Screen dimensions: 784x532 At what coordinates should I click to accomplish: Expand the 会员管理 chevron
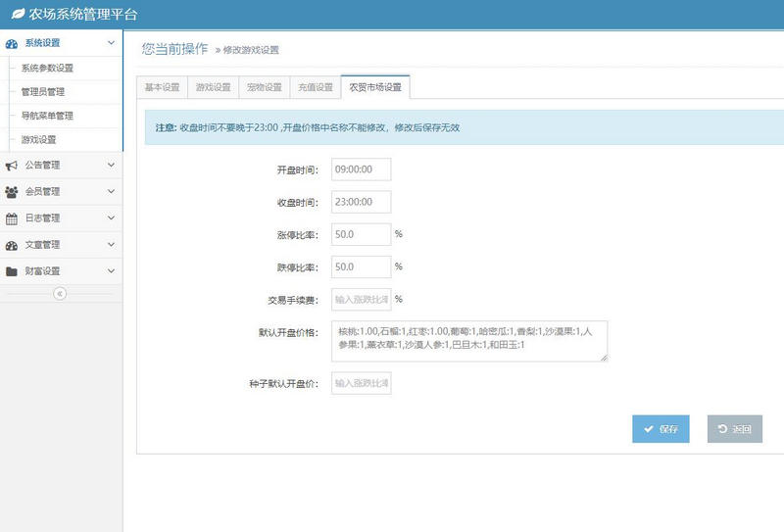point(111,191)
